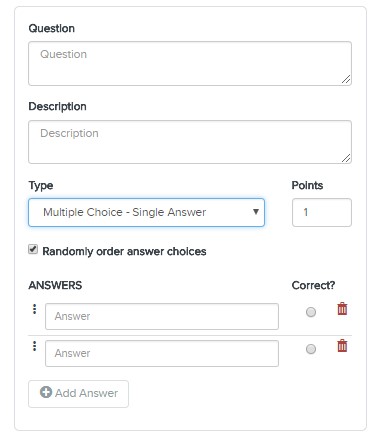Screen dimensions: 378x438
Task: Click the Correct? column header
Action: [x=313, y=285]
